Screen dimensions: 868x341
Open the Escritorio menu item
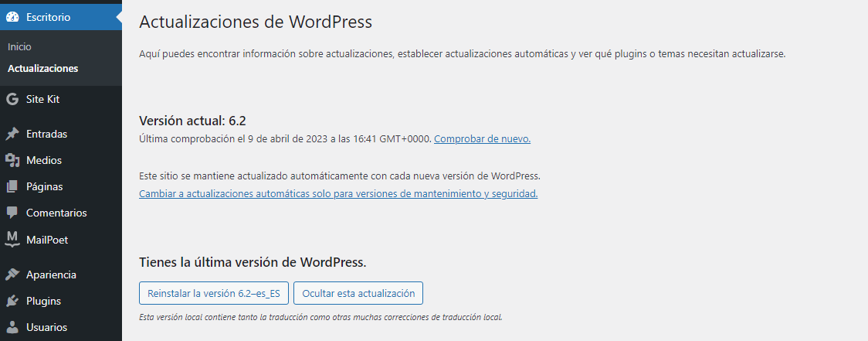point(61,17)
